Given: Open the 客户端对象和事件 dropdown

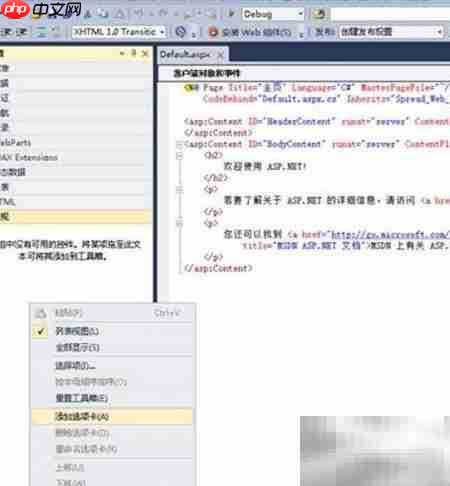Looking at the screenshot, I should click(x=303, y=73).
